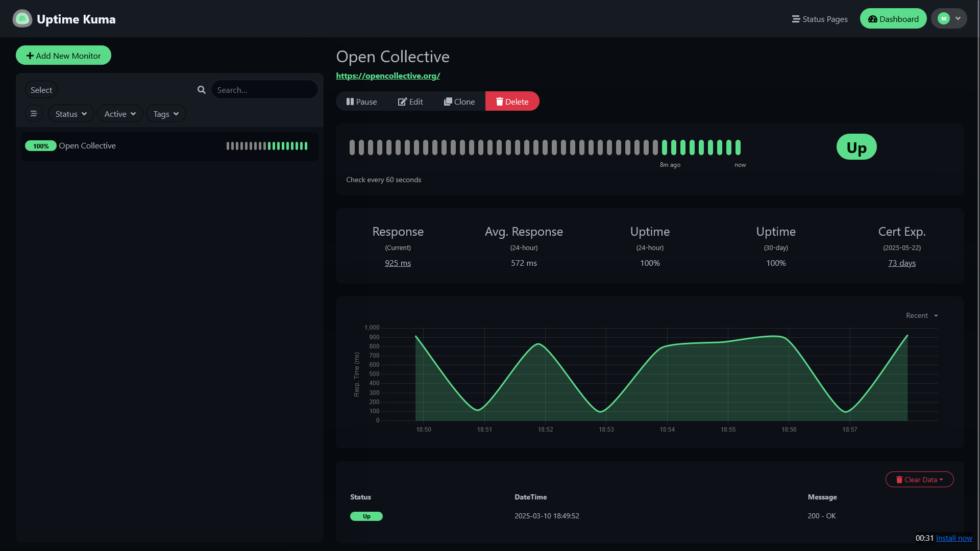Click the first gray heartbeat bar
Screen dimensions: 980x551
click(x=352, y=148)
